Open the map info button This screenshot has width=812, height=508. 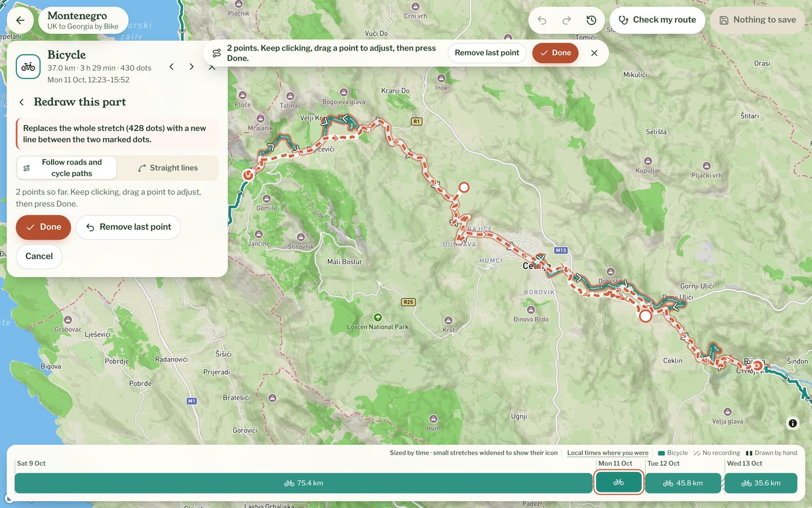pos(793,423)
